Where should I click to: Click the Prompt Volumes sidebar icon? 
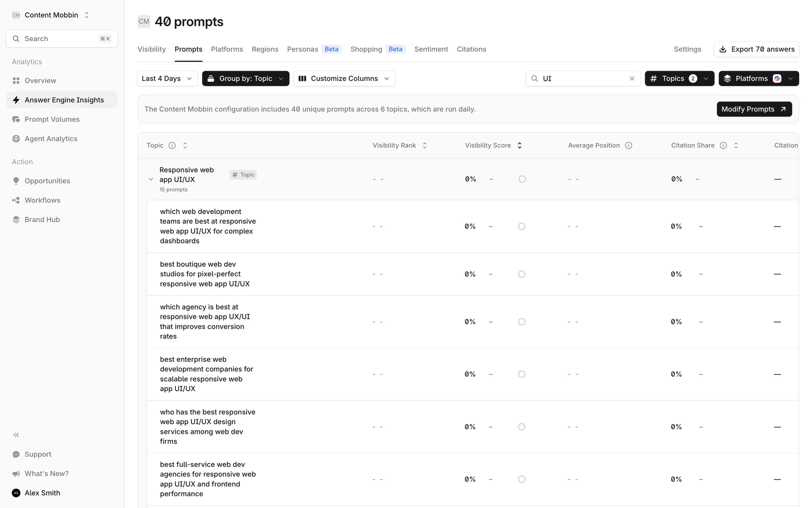coord(16,119)
